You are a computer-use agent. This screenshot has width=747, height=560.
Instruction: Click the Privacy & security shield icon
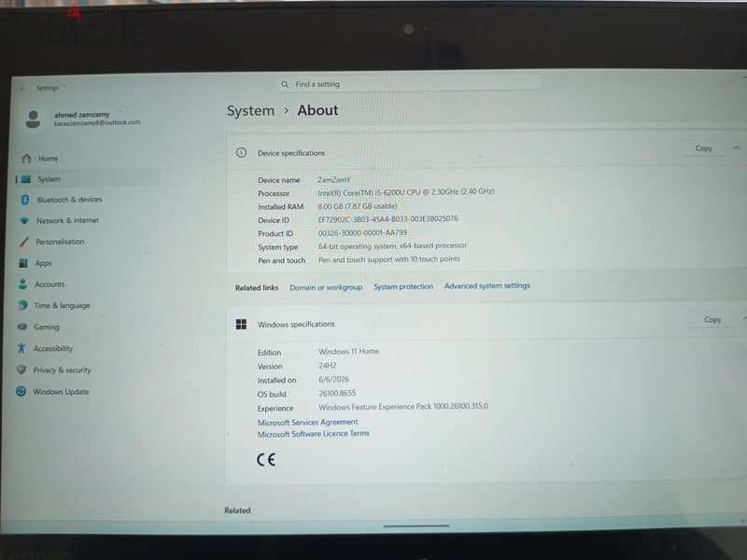pos(21,370)
